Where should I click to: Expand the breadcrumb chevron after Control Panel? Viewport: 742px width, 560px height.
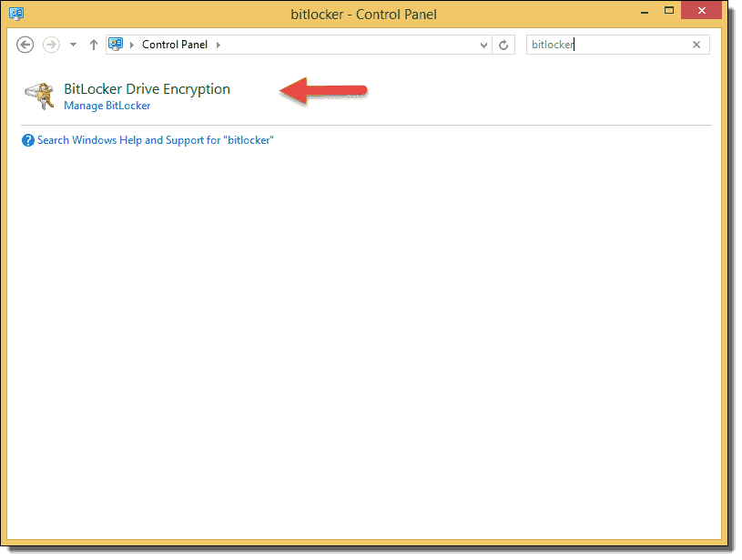[218, 44]
